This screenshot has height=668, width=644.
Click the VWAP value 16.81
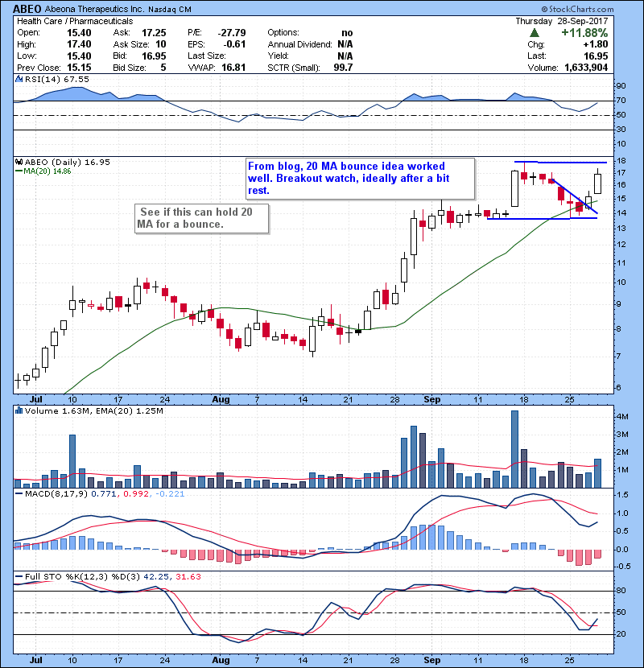pyautogui.click(x=233, y=68)
